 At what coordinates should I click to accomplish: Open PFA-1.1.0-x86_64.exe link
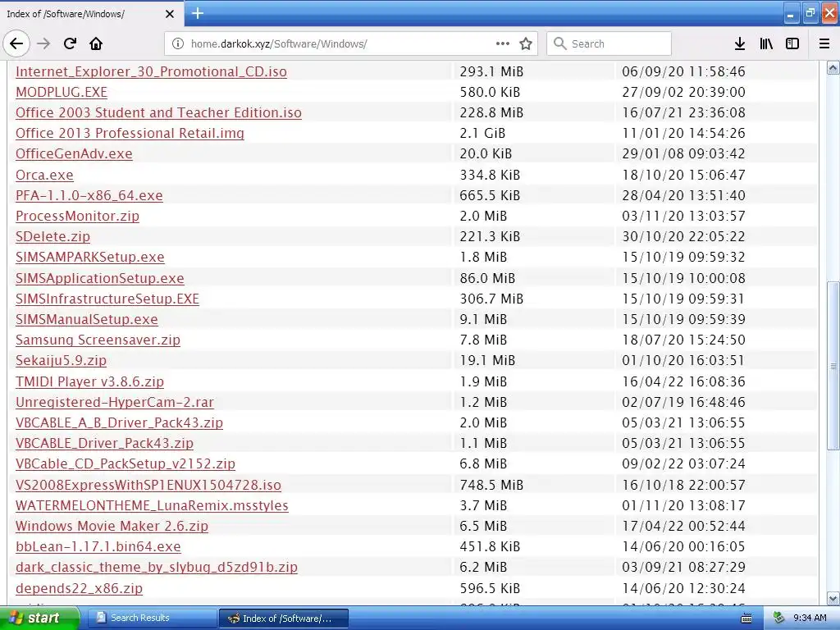(x=89, y=195)
